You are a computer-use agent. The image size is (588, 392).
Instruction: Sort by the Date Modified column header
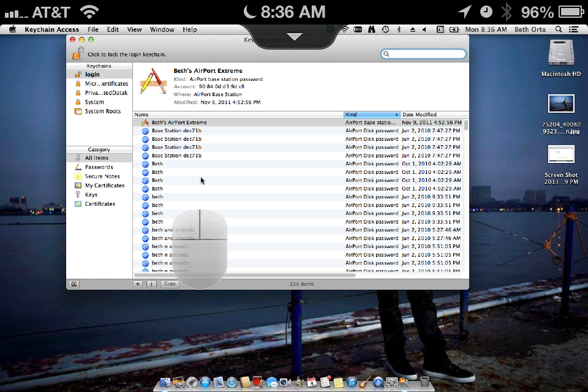coord(434,115)
